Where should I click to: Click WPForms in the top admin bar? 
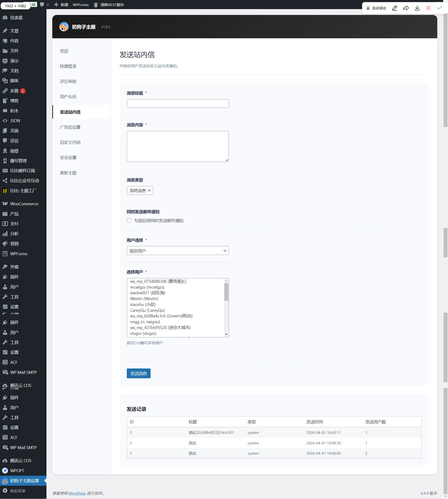(x=81, y=5)
